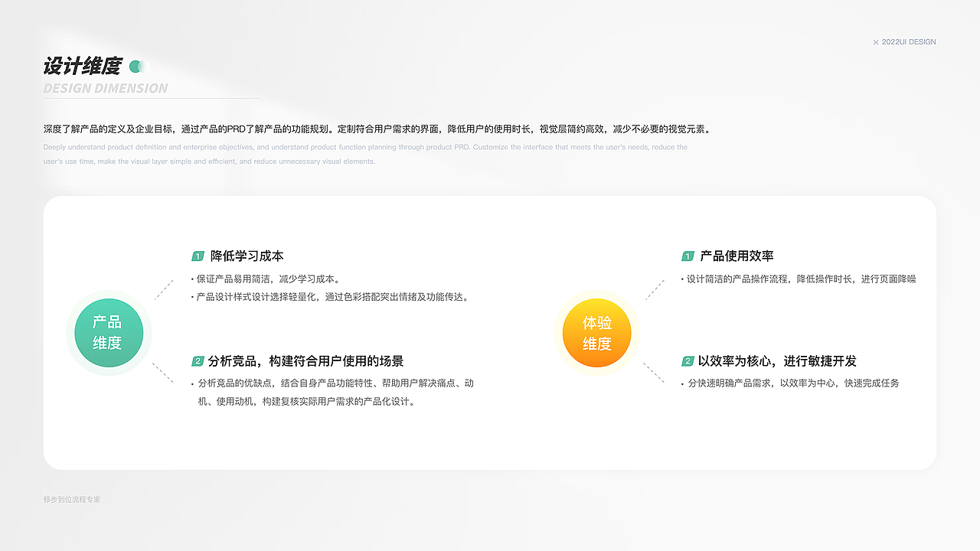Select the small teal color swatch near title
980x551 pixels.
point(135,67)
